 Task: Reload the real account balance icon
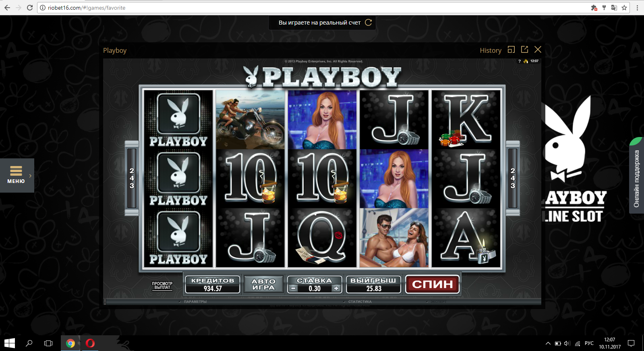[x=368, y=23]
